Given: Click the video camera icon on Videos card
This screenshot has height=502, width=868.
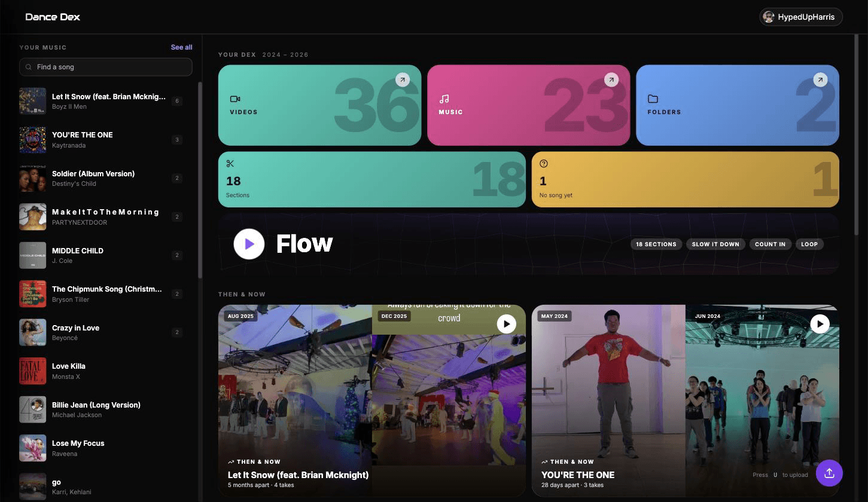Looking at the screenshot, I should click(235, 99).
